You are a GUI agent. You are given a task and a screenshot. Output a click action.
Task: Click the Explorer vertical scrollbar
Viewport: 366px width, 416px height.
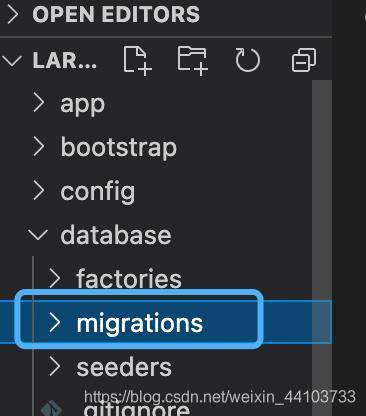click(x=322, y=248)
